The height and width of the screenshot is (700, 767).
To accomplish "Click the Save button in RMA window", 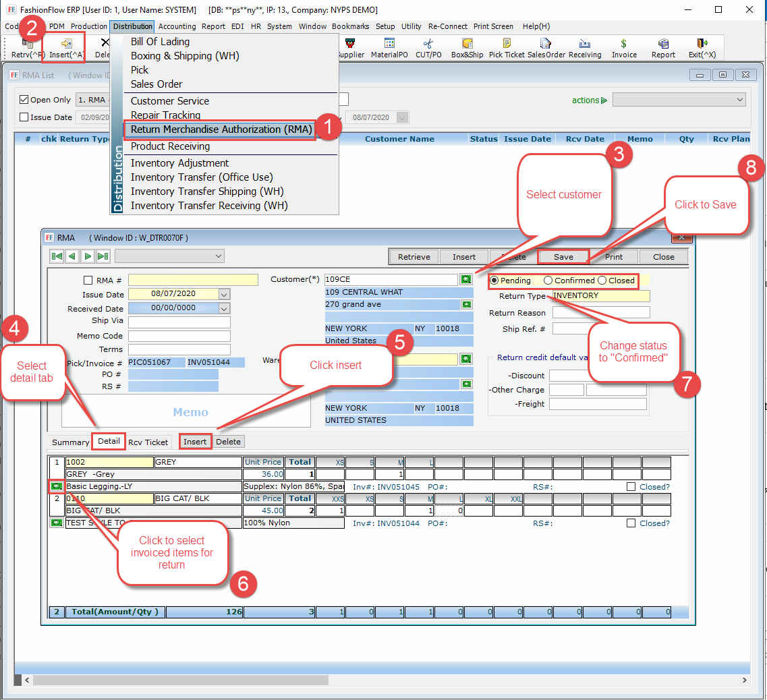I will (x=563, y=257).
